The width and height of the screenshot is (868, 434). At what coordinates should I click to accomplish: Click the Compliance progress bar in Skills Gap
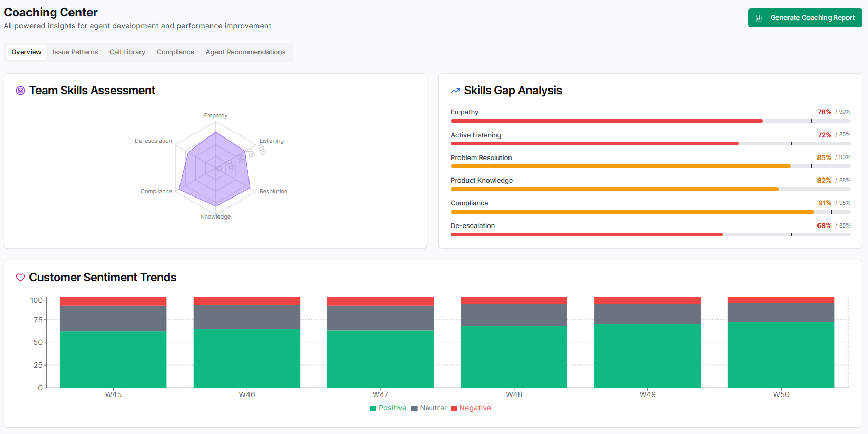[651, 212]
